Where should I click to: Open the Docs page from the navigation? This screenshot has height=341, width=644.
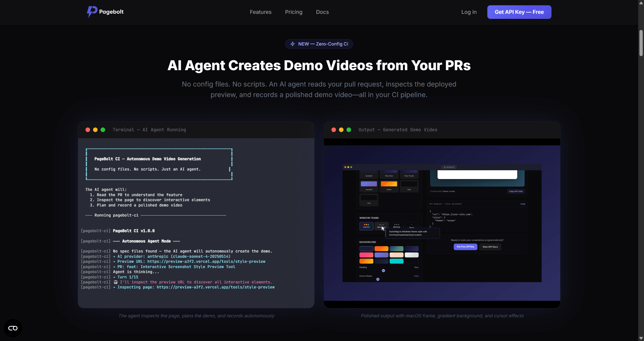tap(322, 12)
